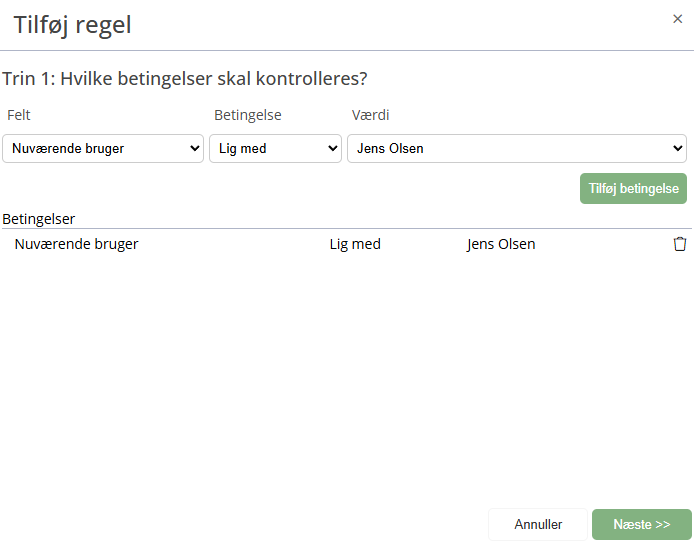This screenshot has height=543, width=694.
Task: Click the Jens Olsen cell in Betingelser list
Action: click(x=501, y=244)
